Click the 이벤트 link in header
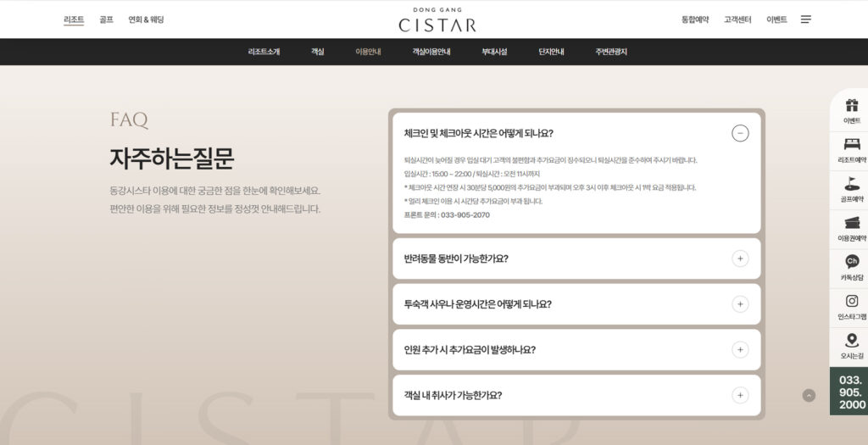 (x=776, y=19)
